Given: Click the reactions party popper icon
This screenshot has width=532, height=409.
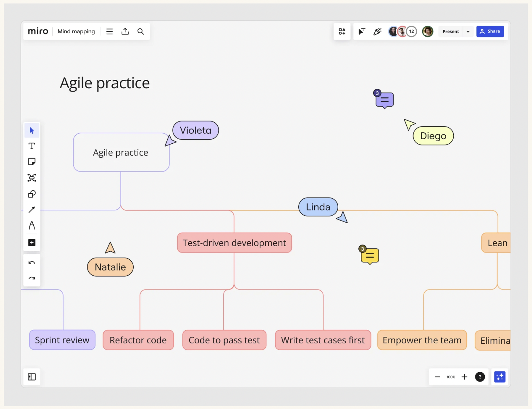Looking at the screenshot, I should [x=377, y=31].
